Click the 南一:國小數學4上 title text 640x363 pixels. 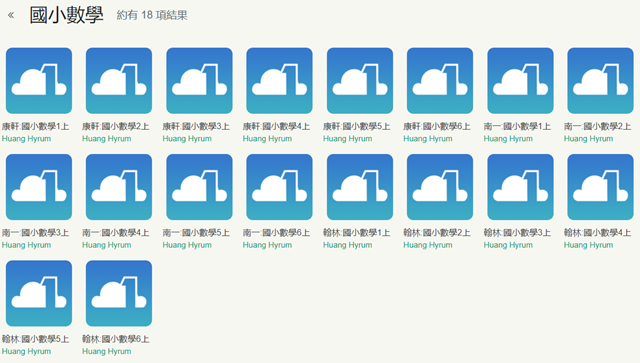point(116,233)
